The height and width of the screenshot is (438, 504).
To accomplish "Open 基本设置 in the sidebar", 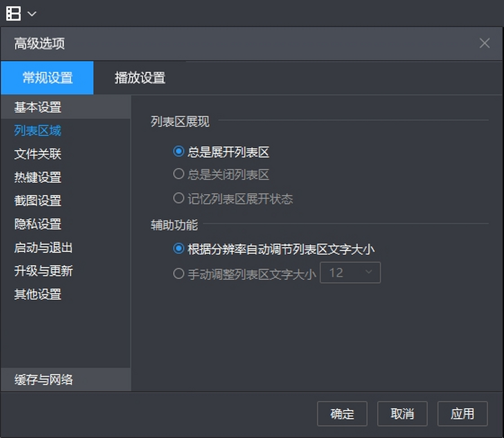I will point(38,107).
